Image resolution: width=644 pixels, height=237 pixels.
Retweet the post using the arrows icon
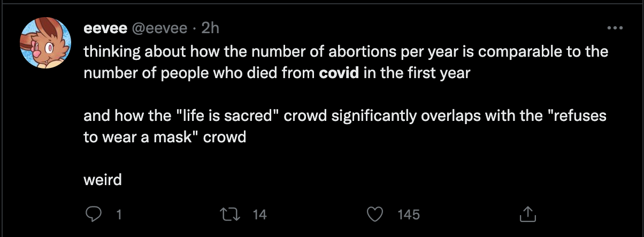pyautogui.click(x=229, y=215)
